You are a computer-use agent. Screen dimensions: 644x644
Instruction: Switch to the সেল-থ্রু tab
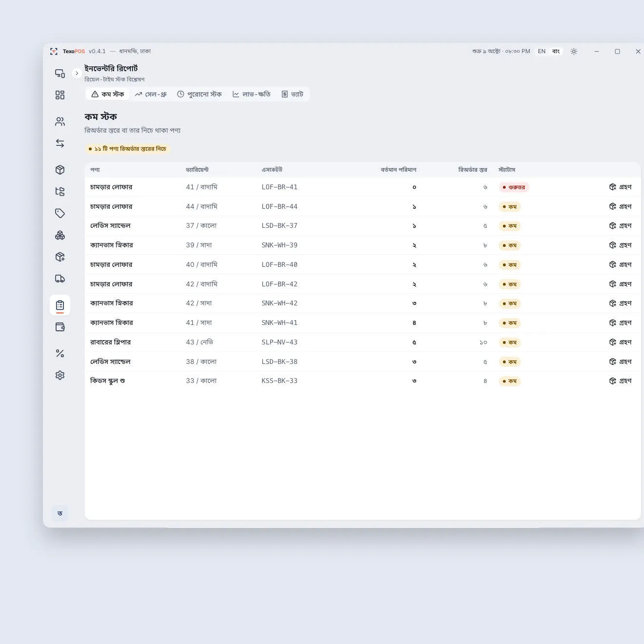(151, 94)
